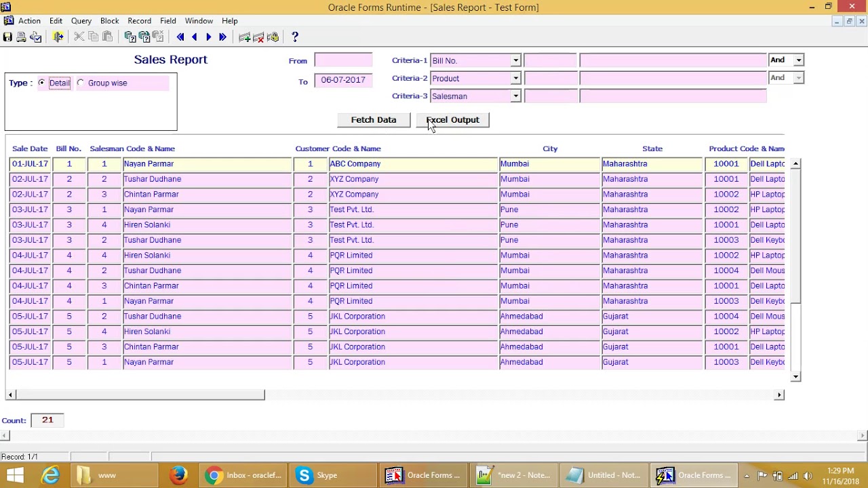
Task: Click the Excel Output button
Action: tap(452, 120)
